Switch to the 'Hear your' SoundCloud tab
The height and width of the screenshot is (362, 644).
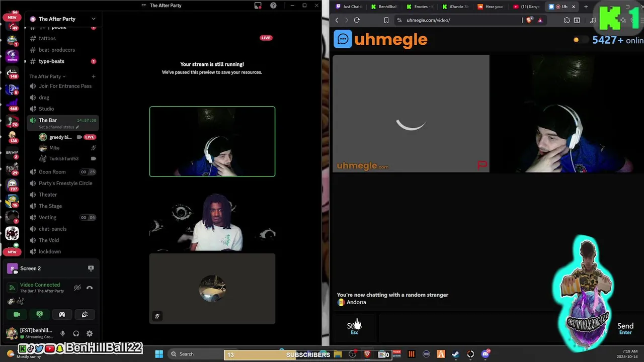click(x=492, y=7)
